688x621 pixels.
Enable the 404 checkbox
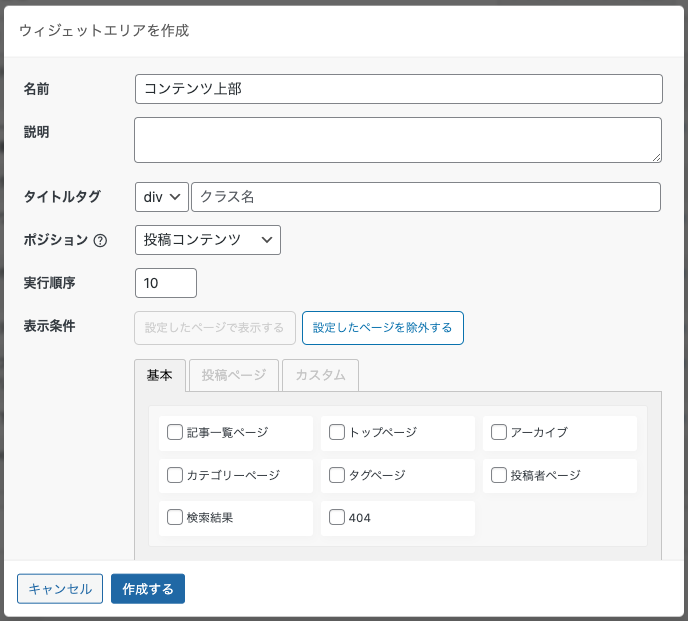337,517
